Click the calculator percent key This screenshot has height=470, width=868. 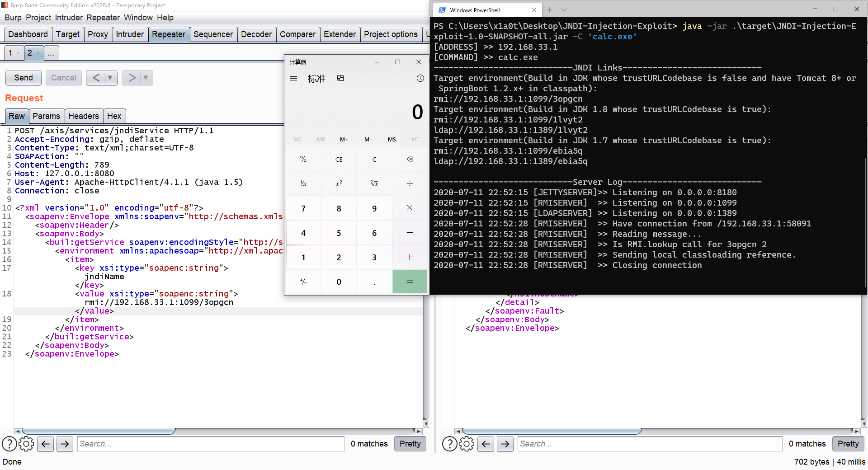303,159
